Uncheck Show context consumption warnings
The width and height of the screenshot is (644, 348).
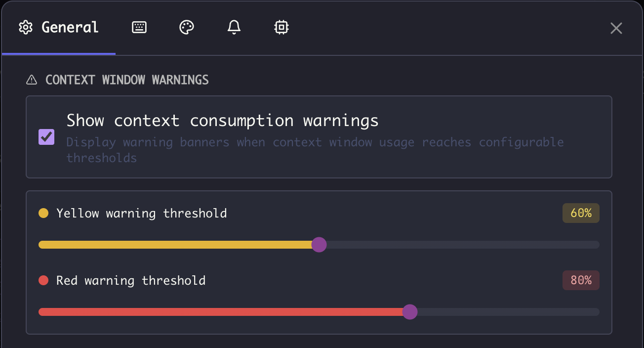pyautogui.click(x=46, y=137)
